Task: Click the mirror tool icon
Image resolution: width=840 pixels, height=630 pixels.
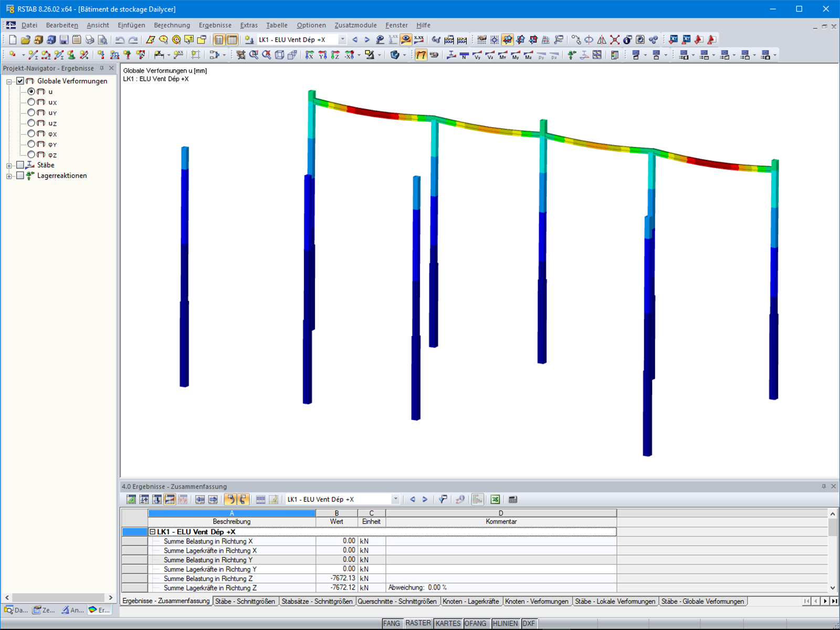Action: point(602,40)
